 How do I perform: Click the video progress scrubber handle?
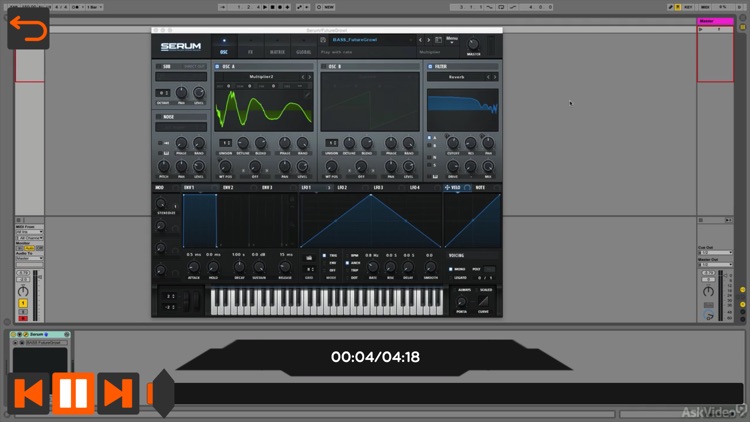click(x=164, y=393)
